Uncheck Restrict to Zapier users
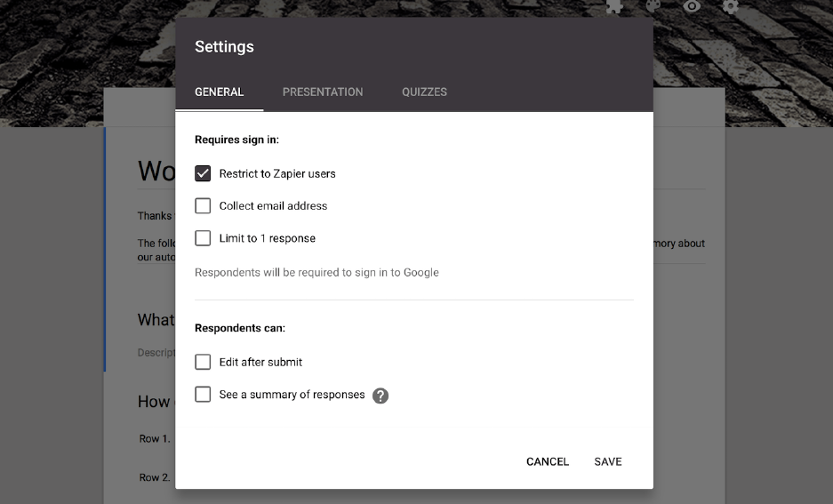833x504 pixels. point(203,173)
